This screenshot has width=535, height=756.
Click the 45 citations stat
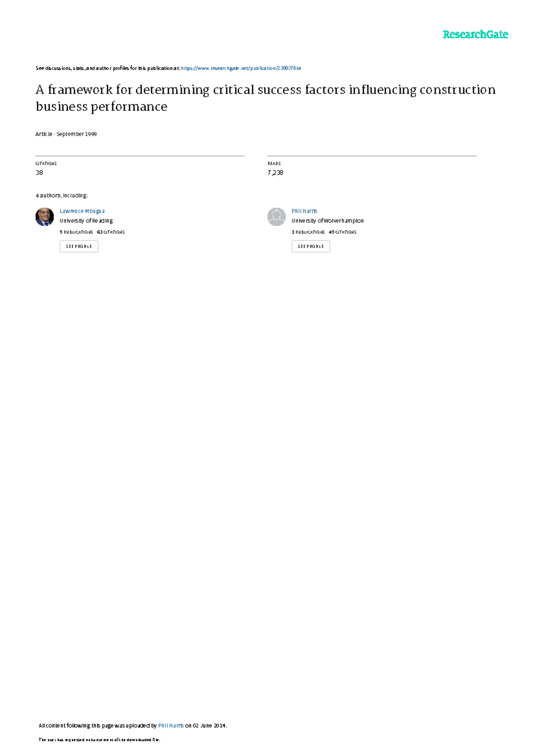[342, 232]
